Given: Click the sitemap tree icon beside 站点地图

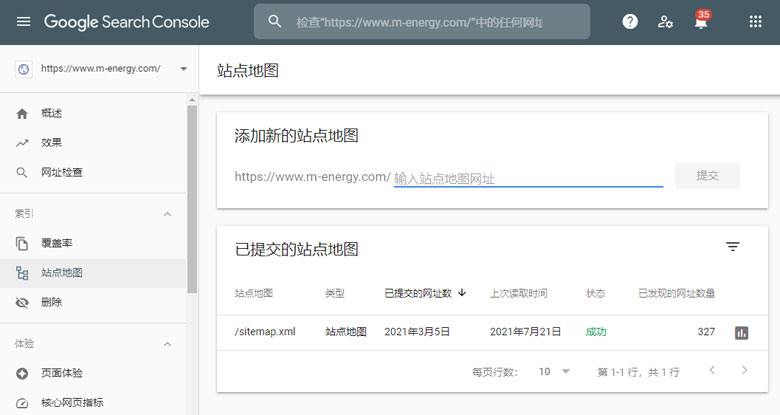Looking at the screenshot, I should (x=22, y=273).
